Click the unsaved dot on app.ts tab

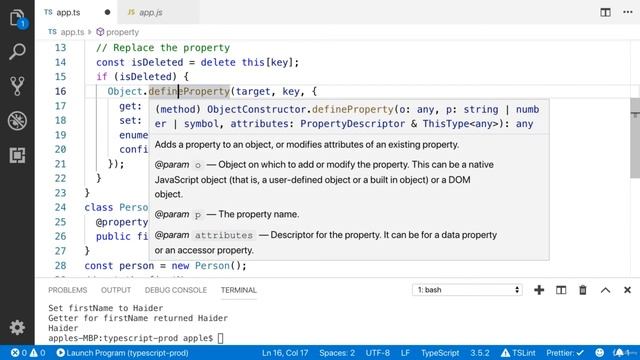[x=107, y=12]
